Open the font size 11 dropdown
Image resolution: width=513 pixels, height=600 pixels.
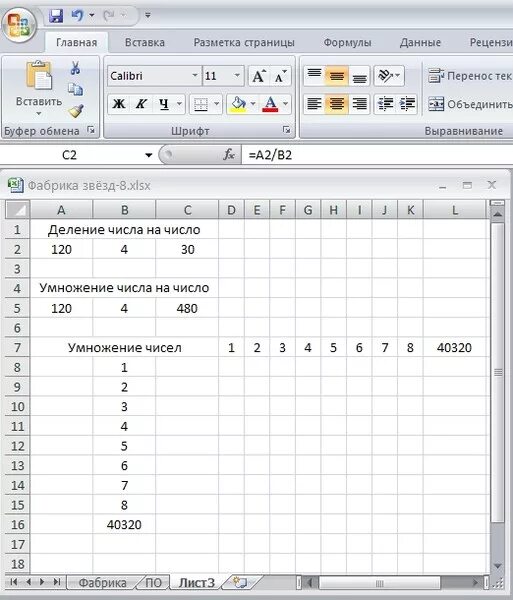(x=237, y=75)
